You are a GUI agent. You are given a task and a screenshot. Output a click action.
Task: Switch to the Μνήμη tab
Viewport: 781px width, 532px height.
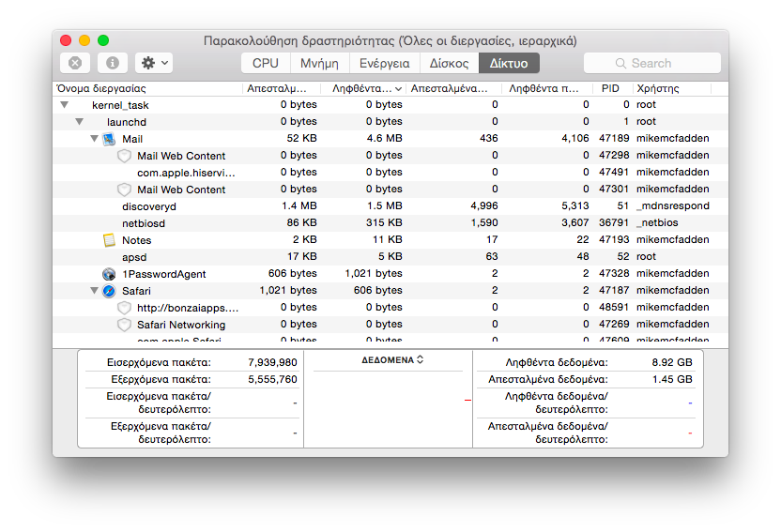319,63
